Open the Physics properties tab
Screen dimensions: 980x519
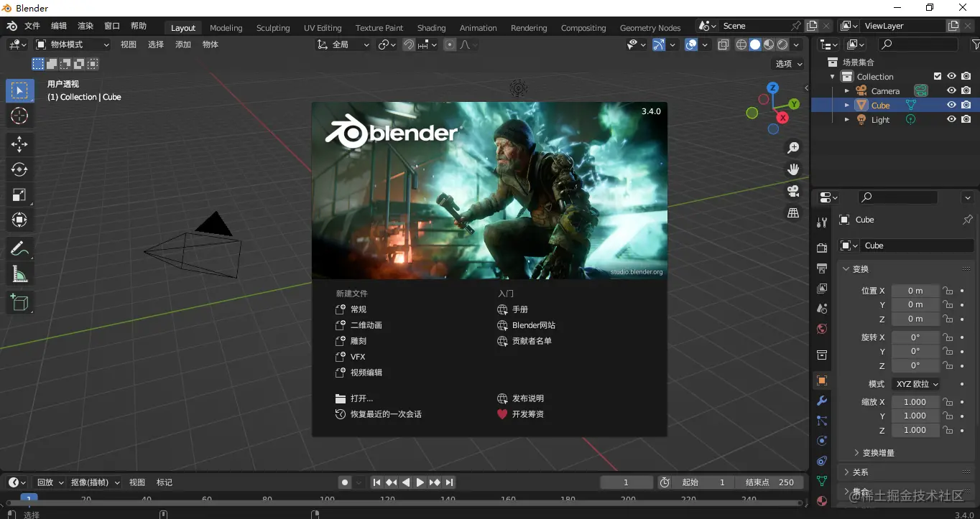click(x=822, y=441)
